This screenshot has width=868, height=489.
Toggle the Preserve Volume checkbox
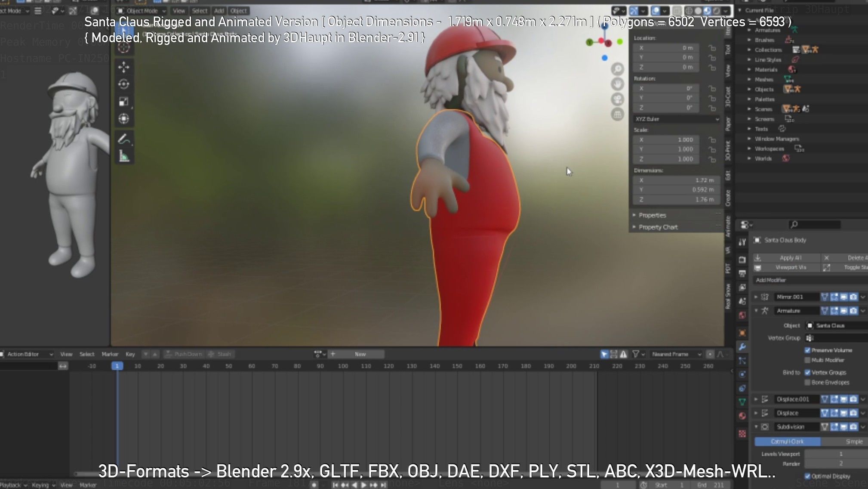[807, 350]
